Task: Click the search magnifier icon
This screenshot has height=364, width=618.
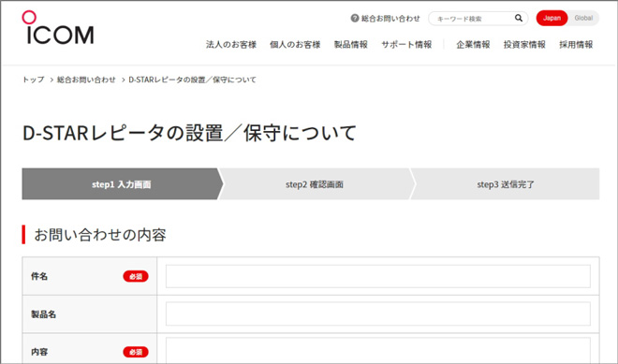Action: [519, 18]
